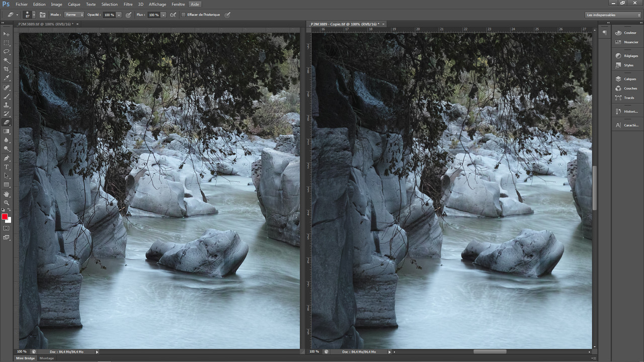644x362 pixels.
Task: Open the Nuancier panel
Action: click(x=626, y=42)
